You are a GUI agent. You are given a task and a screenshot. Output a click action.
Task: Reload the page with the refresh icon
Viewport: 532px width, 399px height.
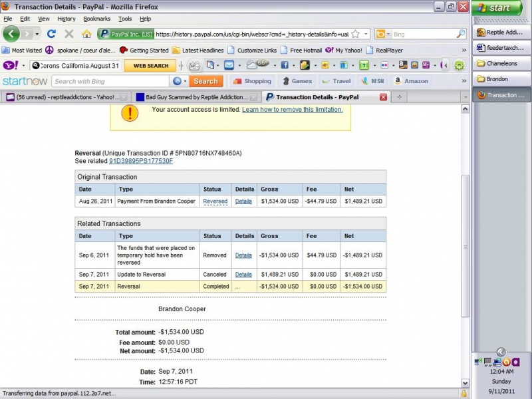(x=52, y=34)
